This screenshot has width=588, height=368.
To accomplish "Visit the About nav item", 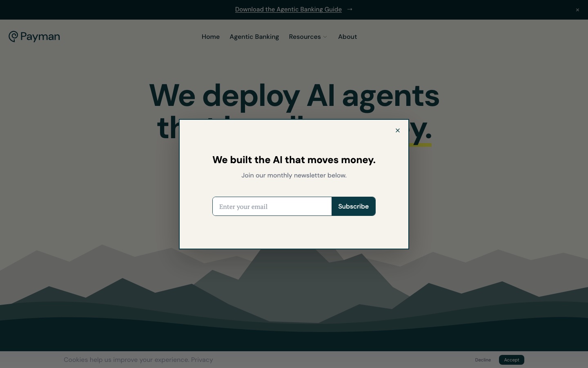I will tap(347, 37).
